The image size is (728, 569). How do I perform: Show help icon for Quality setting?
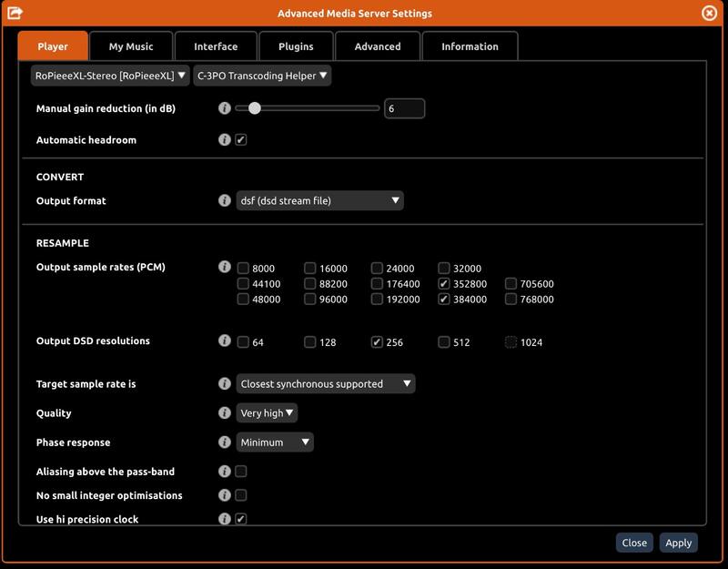point(225,413)
